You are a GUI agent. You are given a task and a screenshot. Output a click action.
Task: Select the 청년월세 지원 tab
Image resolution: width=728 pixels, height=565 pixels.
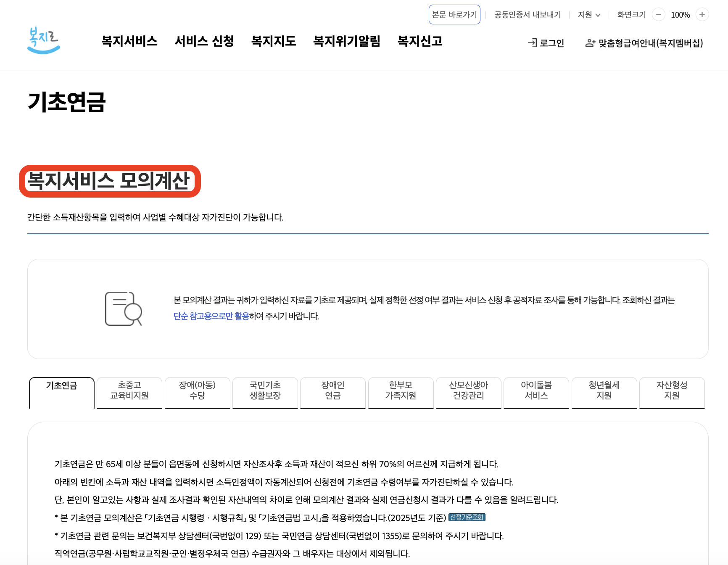(x=604, y=393)
